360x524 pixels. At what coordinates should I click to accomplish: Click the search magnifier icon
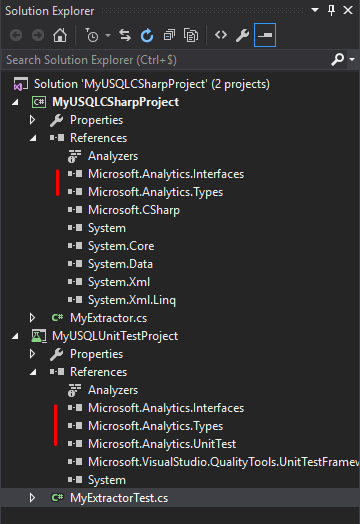click(x=337, y=59)
